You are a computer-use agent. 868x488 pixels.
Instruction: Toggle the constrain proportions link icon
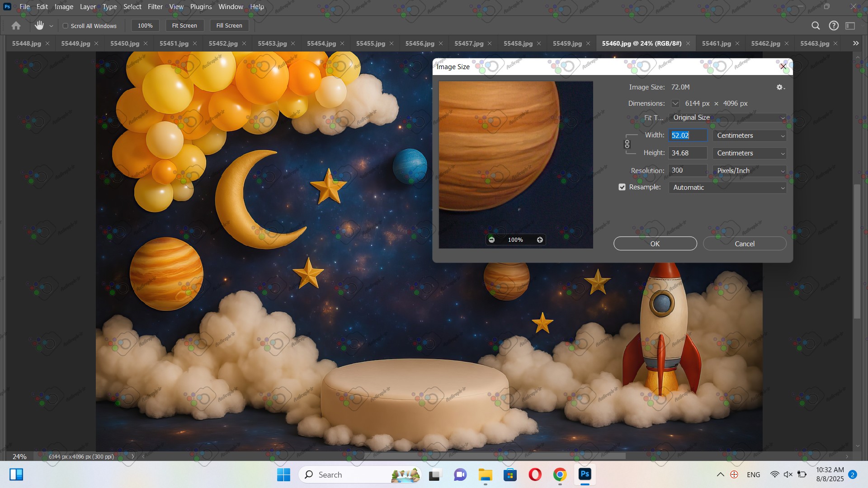tap(627, 144)
